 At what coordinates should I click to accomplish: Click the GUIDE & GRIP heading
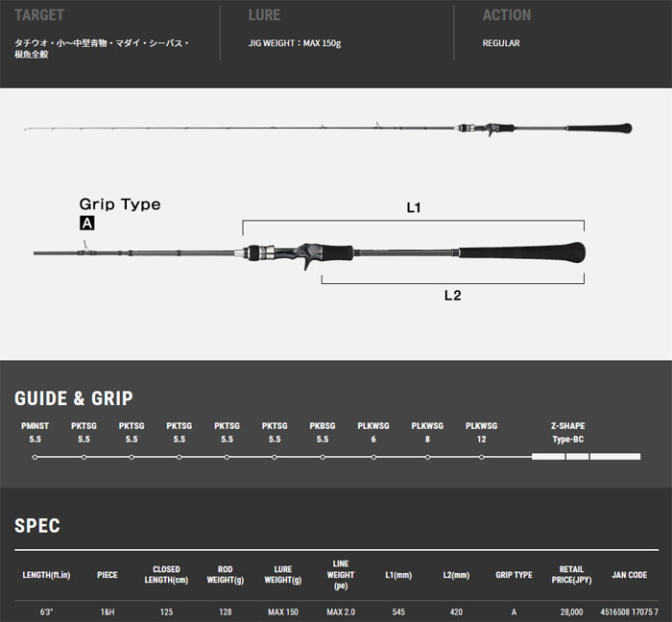pyautogui.click(x=74, y=398)
